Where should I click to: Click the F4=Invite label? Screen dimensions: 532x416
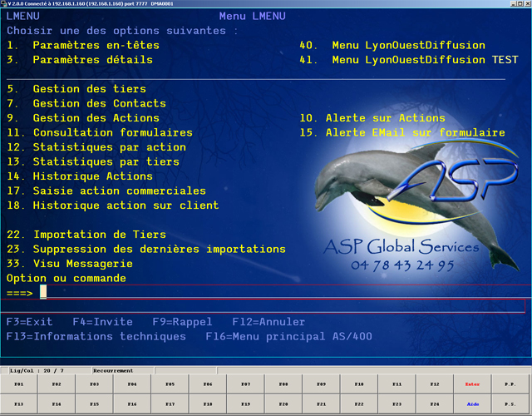pyautogui.click(x=103, y=322)
